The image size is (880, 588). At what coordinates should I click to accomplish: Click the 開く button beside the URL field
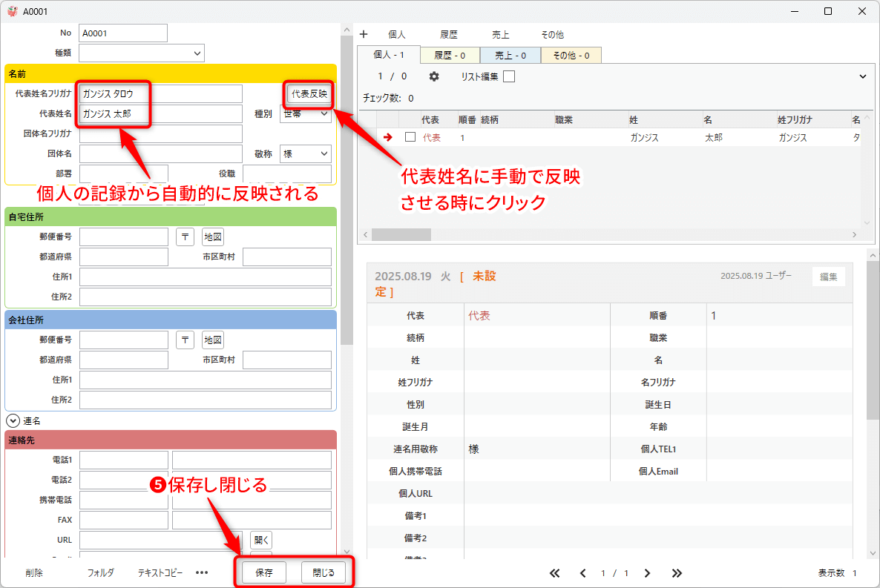pyautogui.click(x=261, y=541)
